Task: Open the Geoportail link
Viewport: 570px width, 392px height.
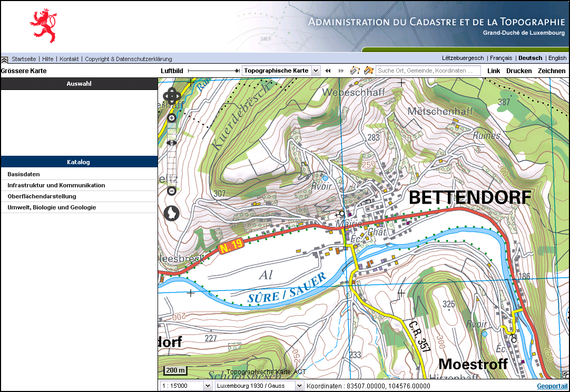Action: click(552, 386)
